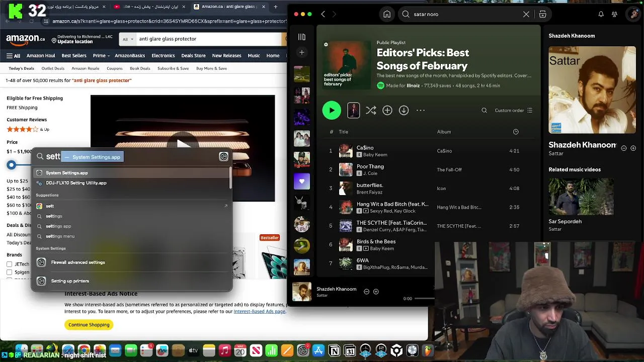Save playlist to library with plus circle
644x362 pixels.
387,110
